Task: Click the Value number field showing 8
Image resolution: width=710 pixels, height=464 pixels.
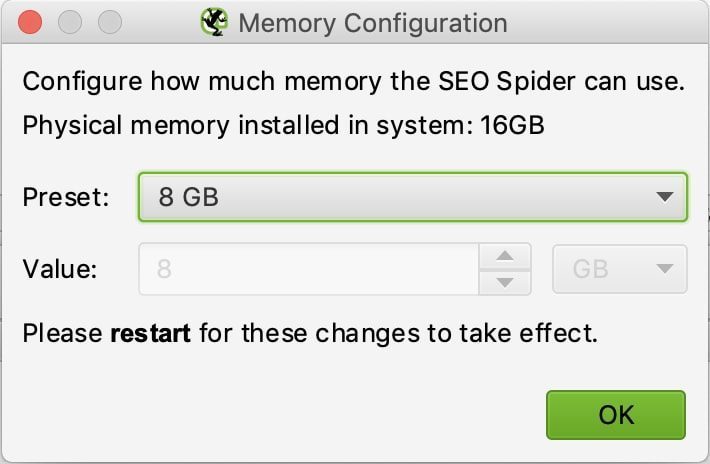Action: pyautogui.click(x=309, y=269)
